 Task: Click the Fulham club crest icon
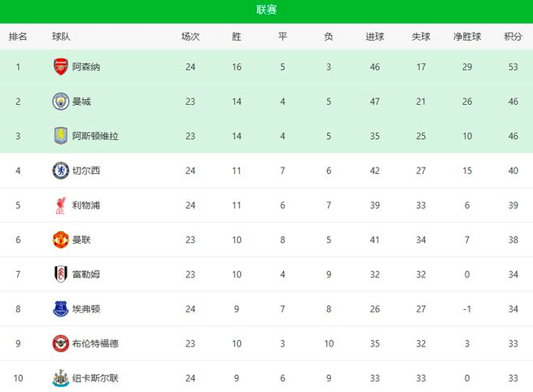61,274
